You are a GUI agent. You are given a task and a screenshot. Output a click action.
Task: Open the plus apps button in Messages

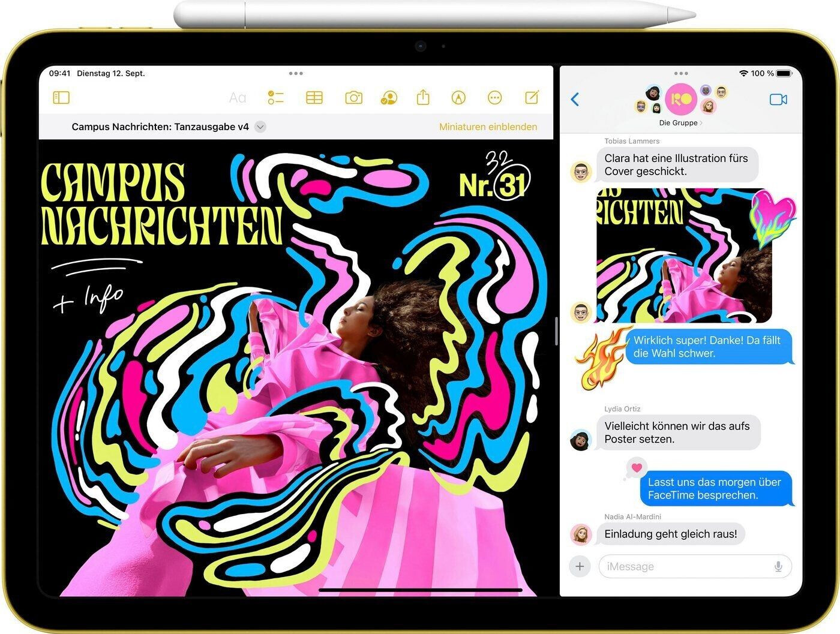pyautogui.click(x=580, y=566)
